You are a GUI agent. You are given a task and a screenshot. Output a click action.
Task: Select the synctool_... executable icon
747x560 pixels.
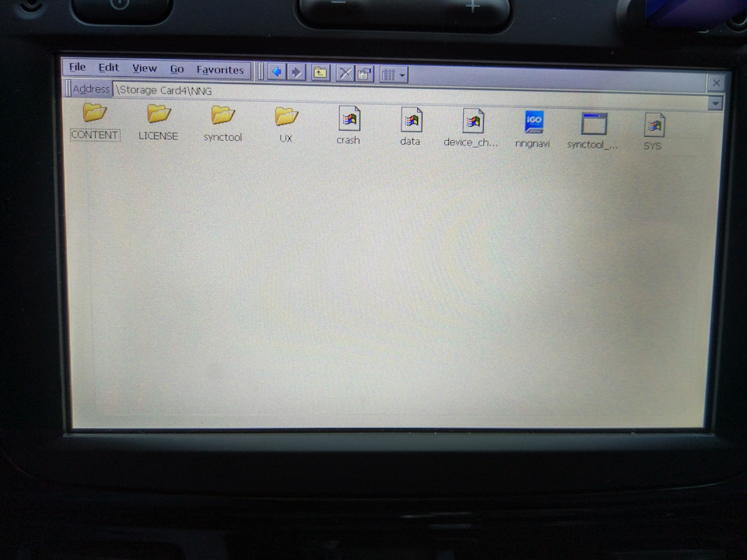pos(594,124)
